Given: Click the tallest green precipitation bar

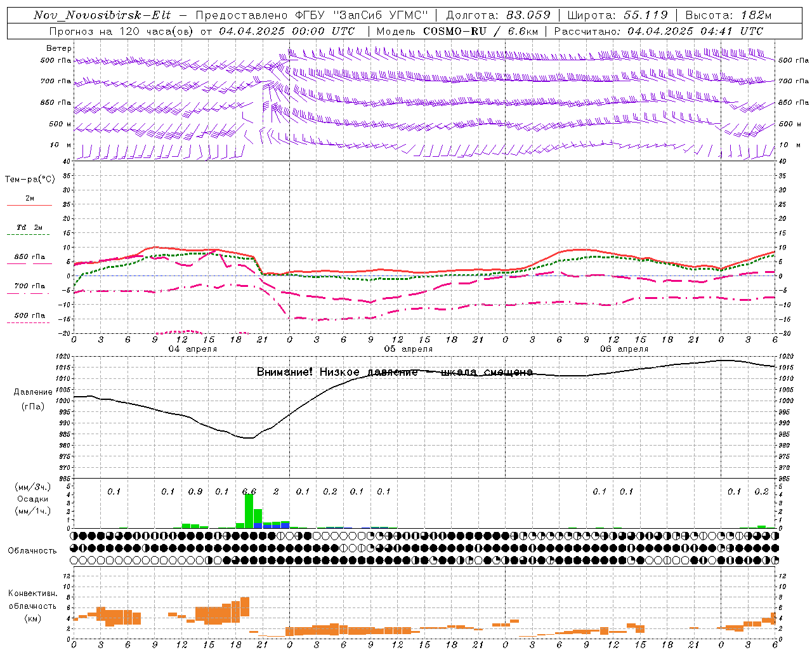Looking at the screenshot, I should tap(249, 511).
